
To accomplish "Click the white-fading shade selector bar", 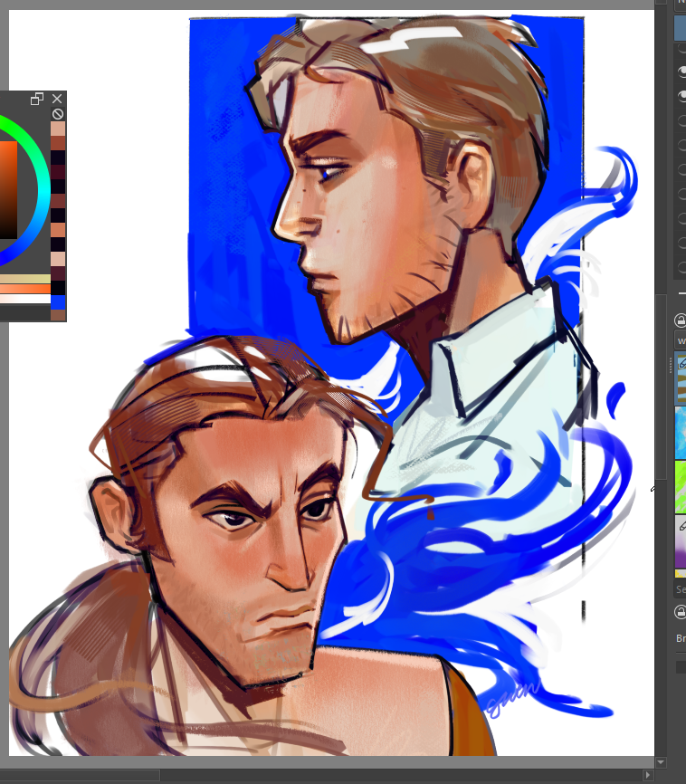I will [25, 299].
